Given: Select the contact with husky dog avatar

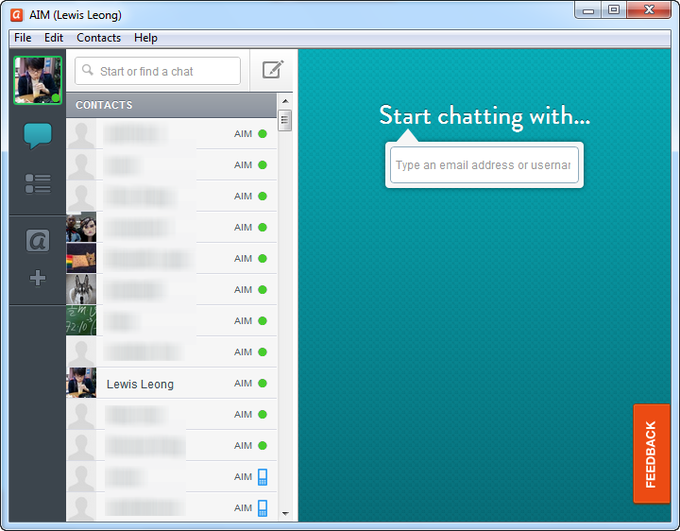Looking at the screenshot, I should [171, 290].
